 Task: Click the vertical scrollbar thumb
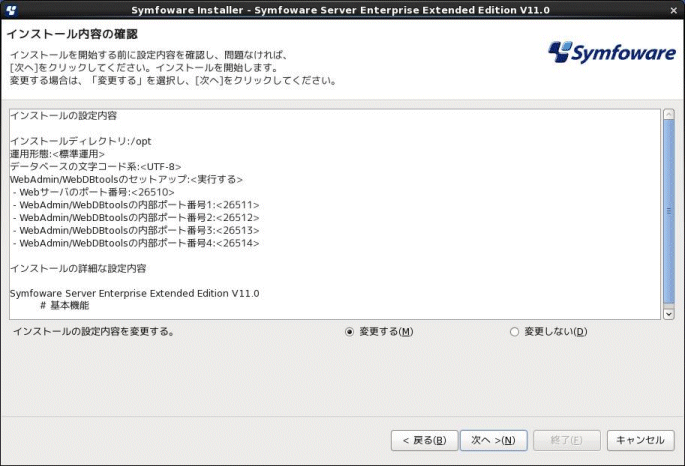[x=668, y=211]
